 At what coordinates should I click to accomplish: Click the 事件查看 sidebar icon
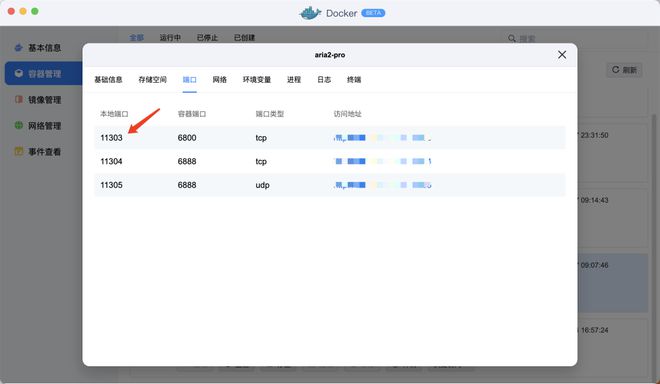tap(19, 151)
